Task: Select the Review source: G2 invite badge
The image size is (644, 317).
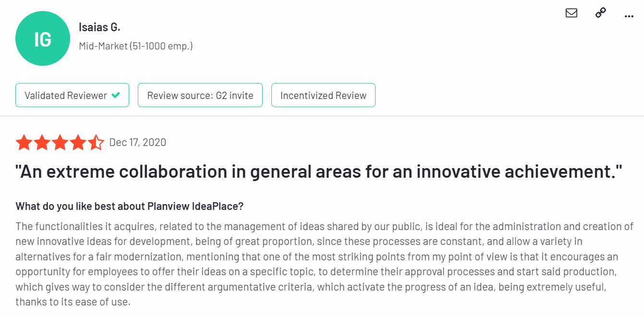Action: point(200,95)
